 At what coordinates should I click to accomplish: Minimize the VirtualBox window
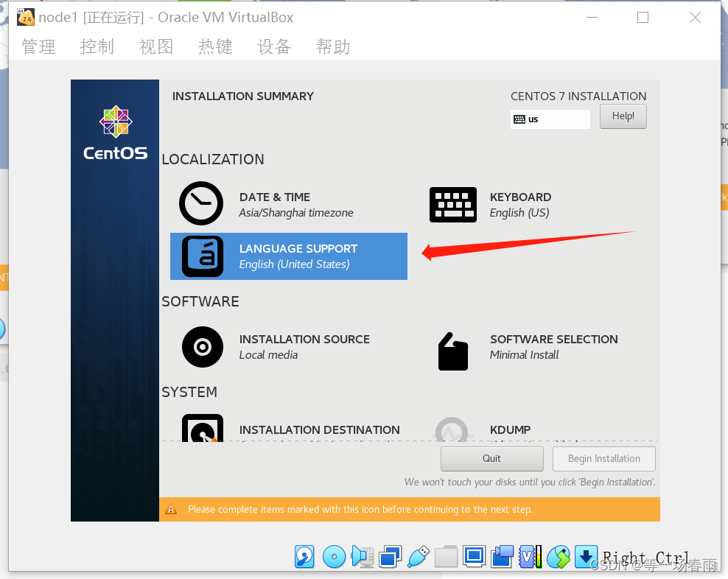point(592,17)
